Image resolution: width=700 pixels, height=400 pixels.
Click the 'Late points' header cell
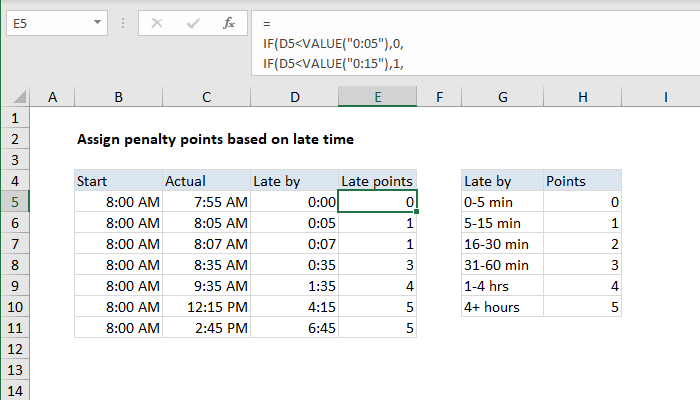pos(378,181)
